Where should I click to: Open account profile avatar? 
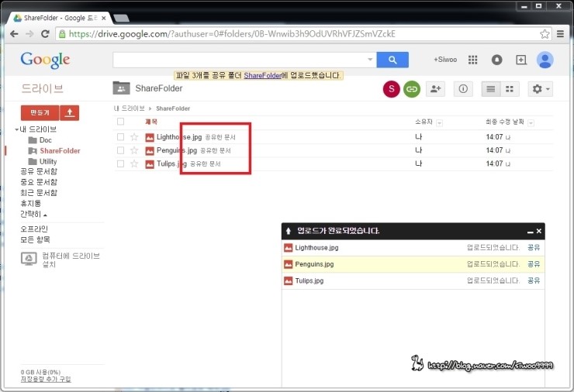[x=545, y=60]
